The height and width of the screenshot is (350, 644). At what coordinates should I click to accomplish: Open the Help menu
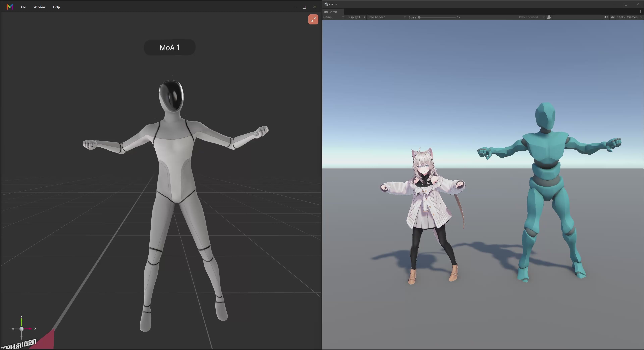(56, 7)
